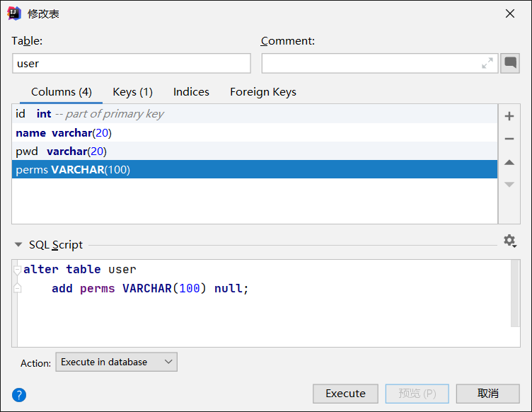
Task: Collapse the SQL Script section triangle
Action: pos(18,245)
